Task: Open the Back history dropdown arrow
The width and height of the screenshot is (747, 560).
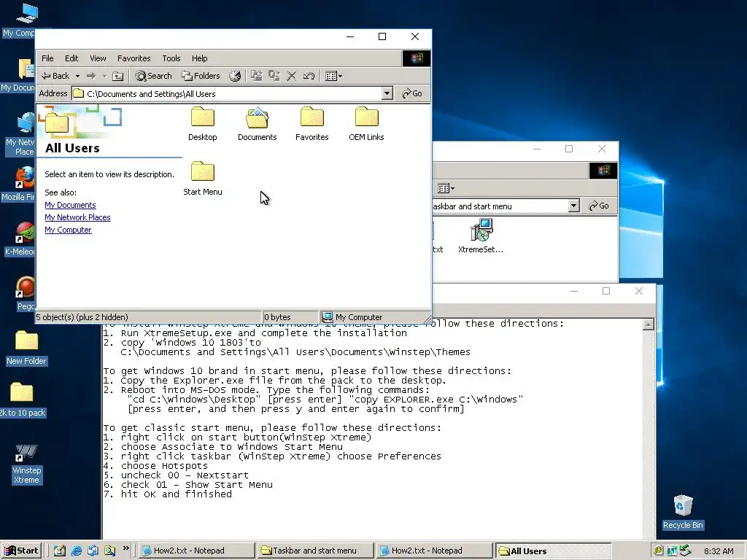Action: tap(77, 76)
